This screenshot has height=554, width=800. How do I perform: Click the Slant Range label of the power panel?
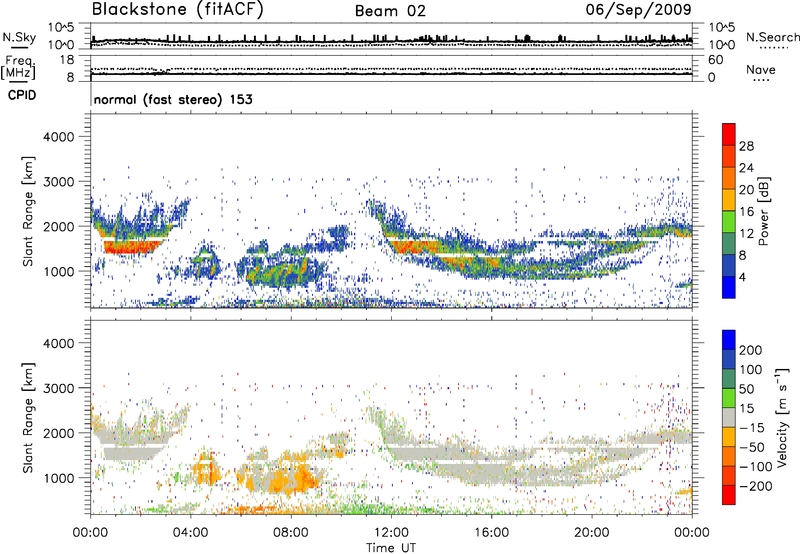(28, 211)
